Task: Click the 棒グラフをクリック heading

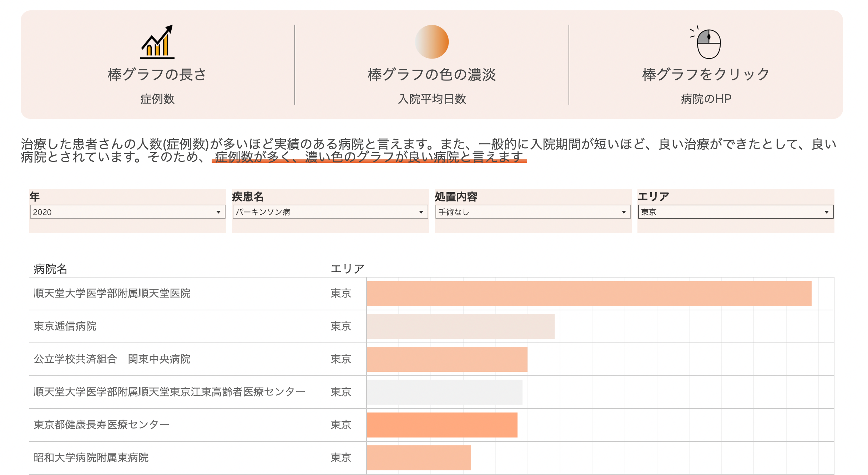Action: coord(706,75)
